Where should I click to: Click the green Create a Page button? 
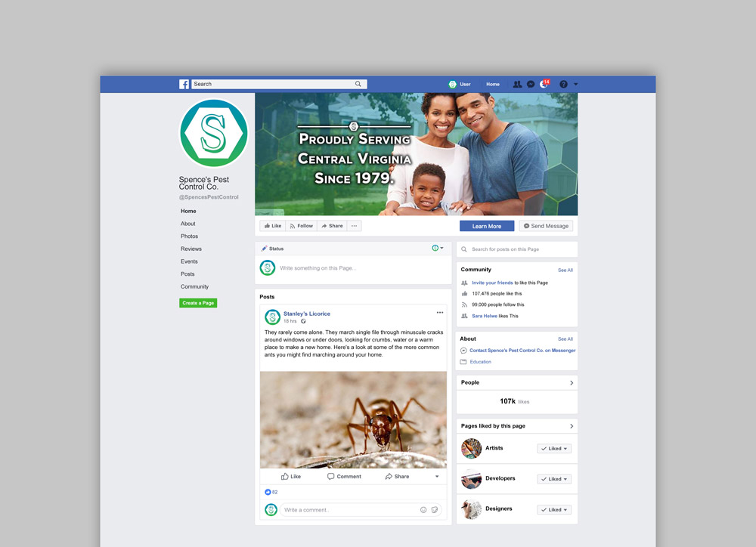pos(198,303)
